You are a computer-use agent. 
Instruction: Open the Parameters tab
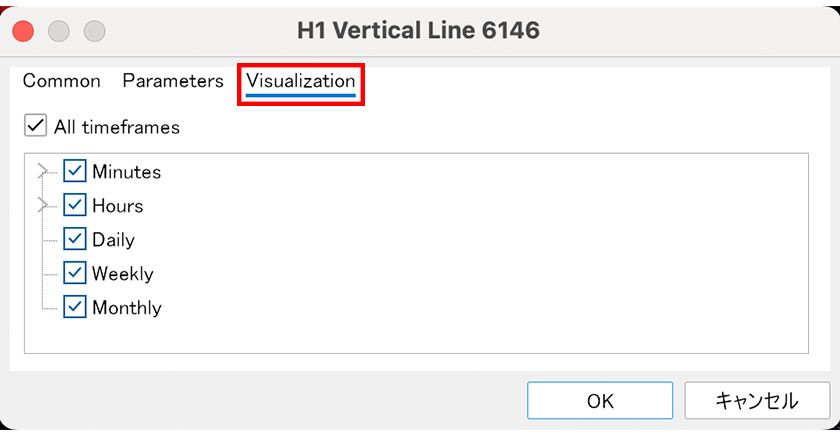(173, 81)
